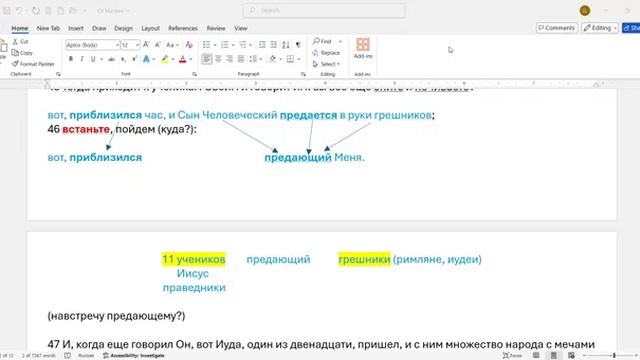Open the Review tab
This screenshot has width=640, height=360.
pos(216,28)
